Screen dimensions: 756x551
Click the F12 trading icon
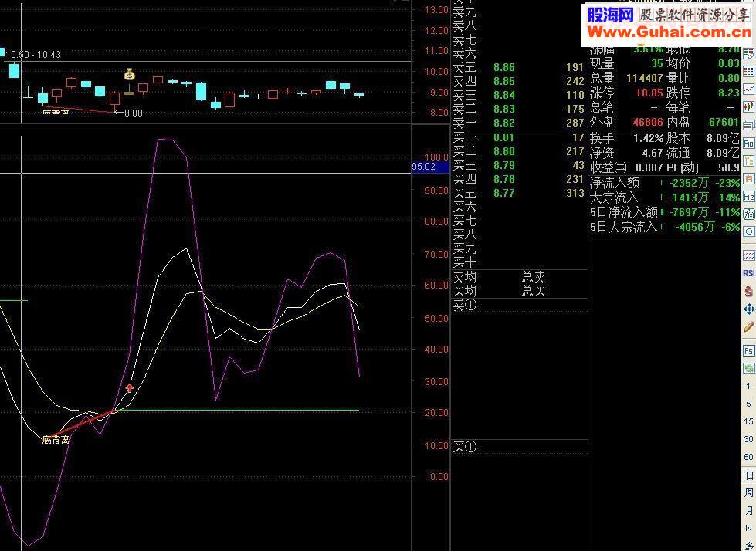click(x=748, y=197)
